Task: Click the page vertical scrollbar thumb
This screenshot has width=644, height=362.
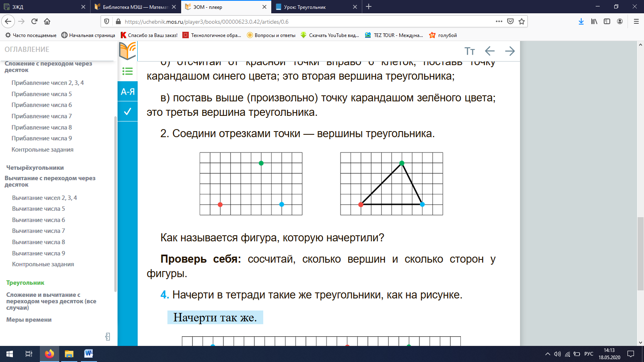Action: coord(640,253)
